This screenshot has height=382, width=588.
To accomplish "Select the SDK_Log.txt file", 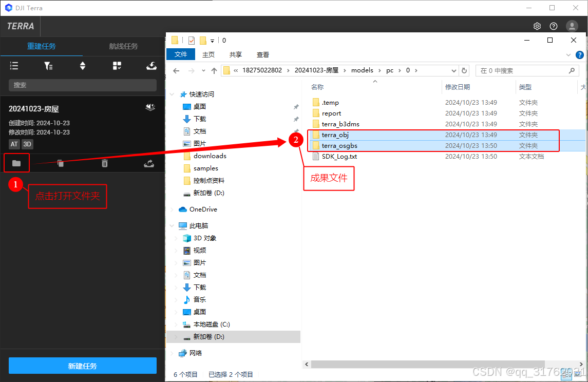I will (339, 157).
